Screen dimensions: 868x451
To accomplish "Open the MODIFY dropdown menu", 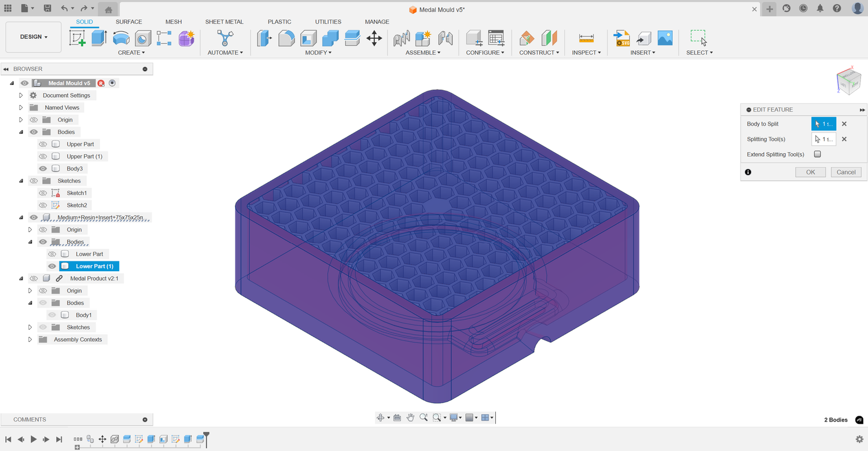I will click(318, 53).
